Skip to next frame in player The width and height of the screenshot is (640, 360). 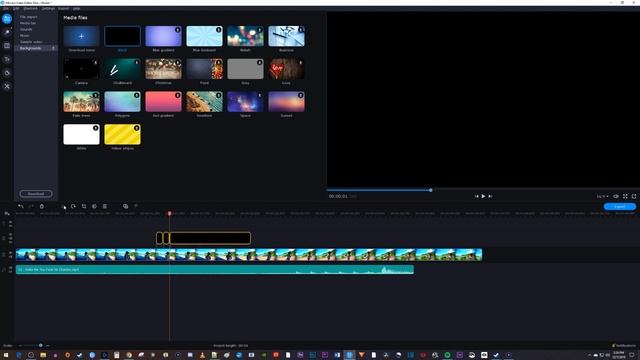(x=490, y=196)
